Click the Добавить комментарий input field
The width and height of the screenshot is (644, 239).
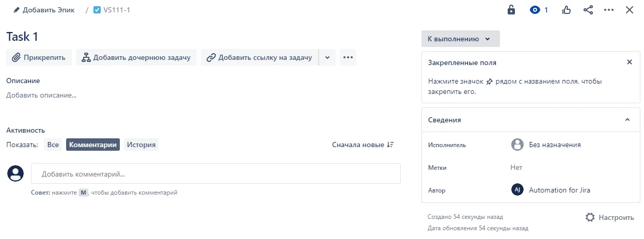click(216, 173)
